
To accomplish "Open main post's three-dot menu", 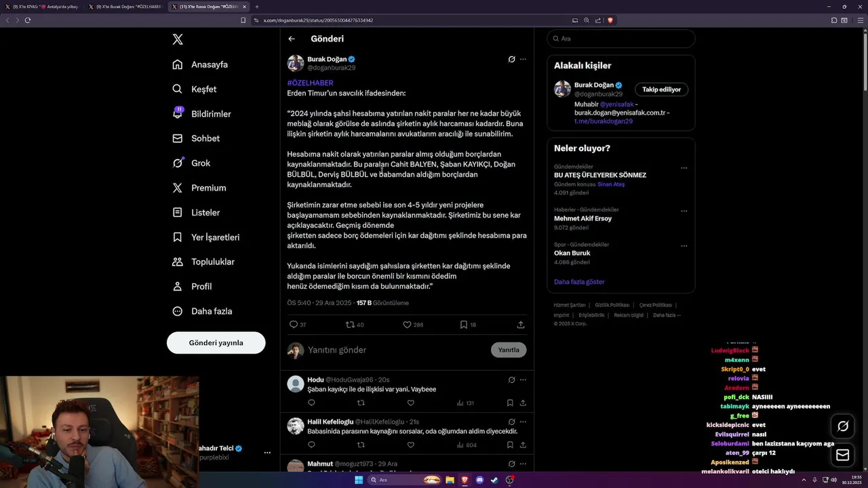I will click(x=523, y=59).
